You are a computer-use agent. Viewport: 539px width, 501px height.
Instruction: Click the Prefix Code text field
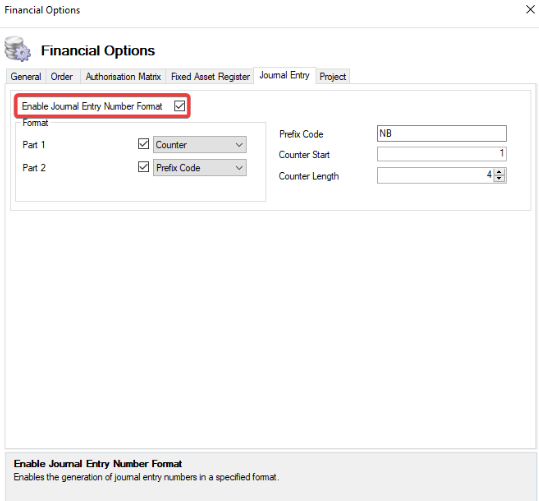[x=442, y=133]
